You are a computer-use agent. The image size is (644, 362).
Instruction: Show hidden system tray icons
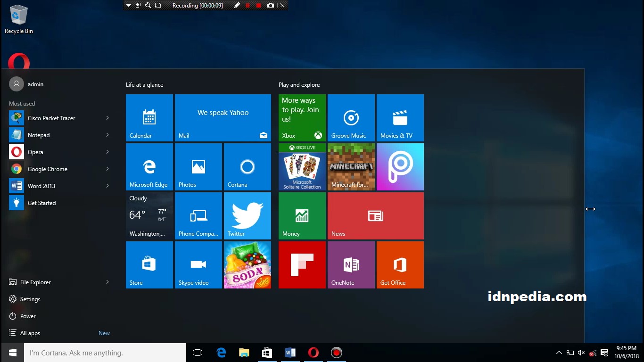(x=559, y=353)
